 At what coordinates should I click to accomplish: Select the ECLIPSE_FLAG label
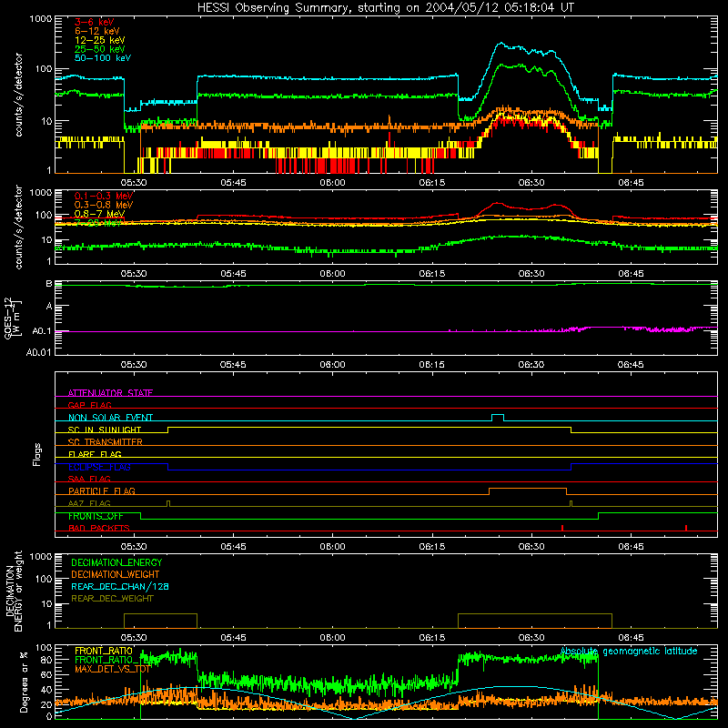click(99, 467)
